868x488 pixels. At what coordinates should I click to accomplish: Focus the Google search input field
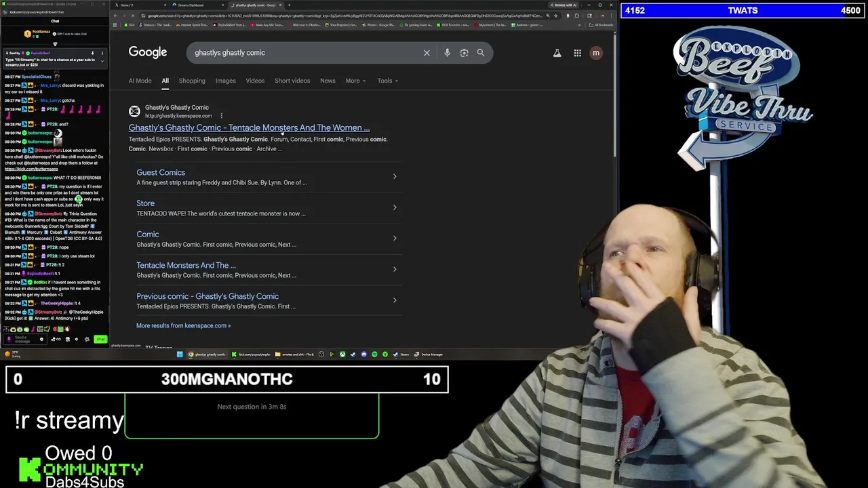click(305, 53)
